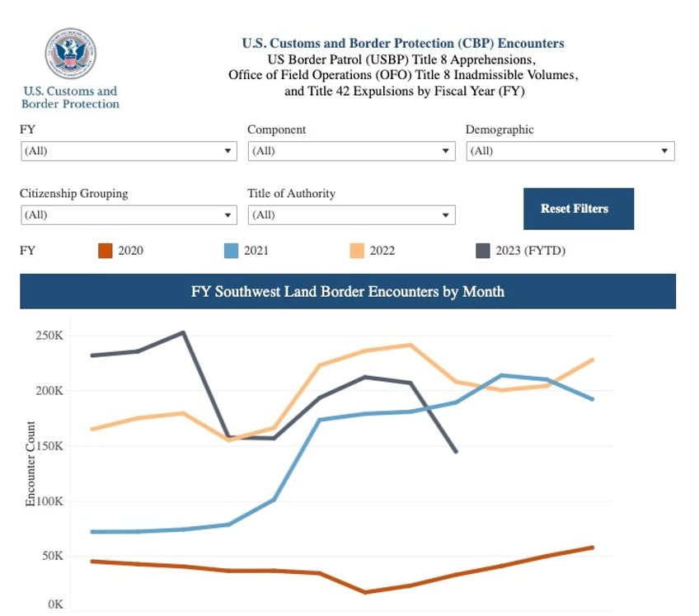Click the 2022 legend label
The width and height of the screenshot is (699, 616).
click(382, 251)
